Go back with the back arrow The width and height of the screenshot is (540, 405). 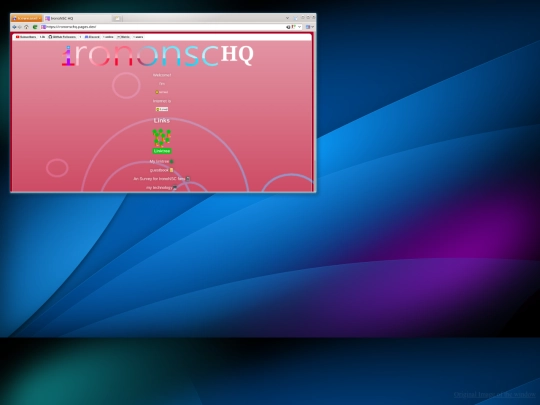coord(14,27)
